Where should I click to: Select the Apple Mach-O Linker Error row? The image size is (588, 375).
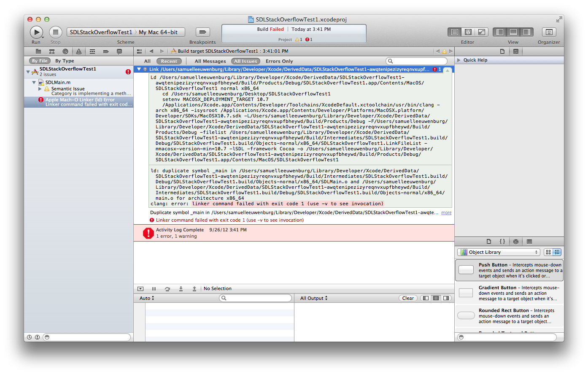click(79, 102)
